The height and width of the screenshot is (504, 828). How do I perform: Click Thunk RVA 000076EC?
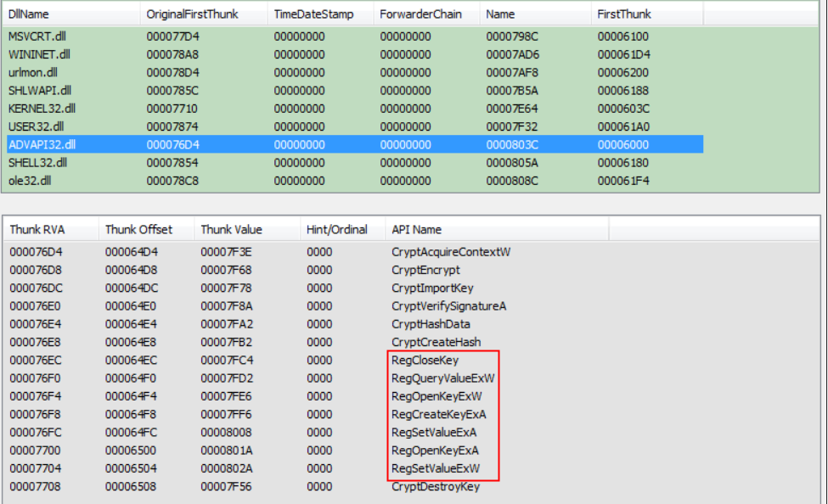pos(36,360)
